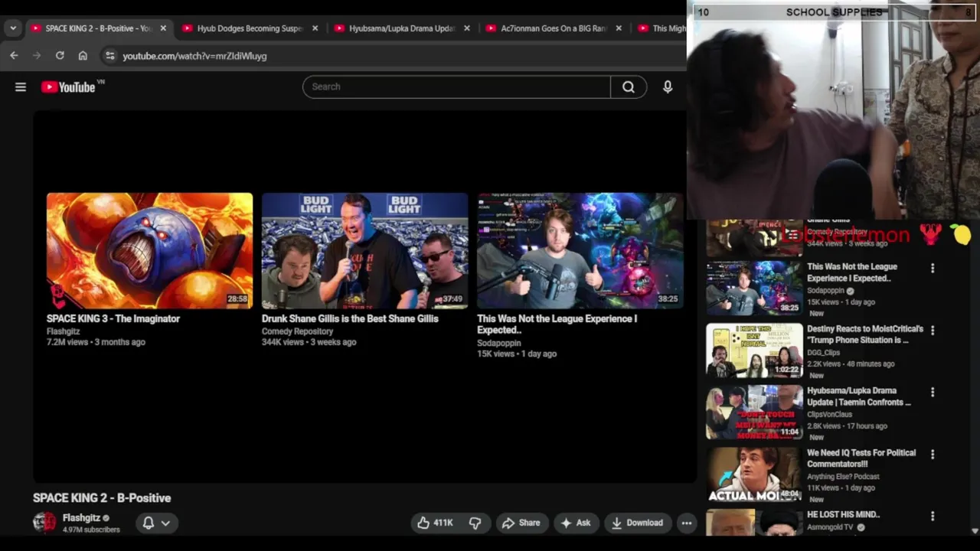
Task: Open options for 'Destiny Reacts to MoistCritical's' video
Action: (933, 330)
